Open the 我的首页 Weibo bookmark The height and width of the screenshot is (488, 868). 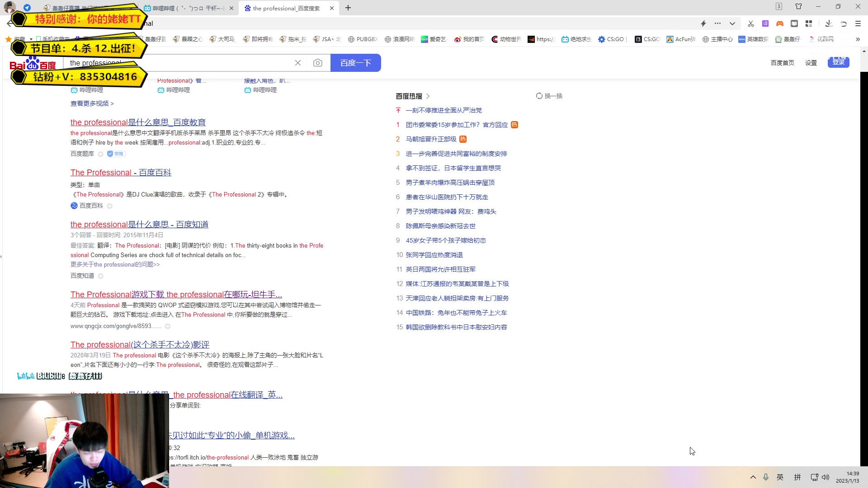(469, 39)
